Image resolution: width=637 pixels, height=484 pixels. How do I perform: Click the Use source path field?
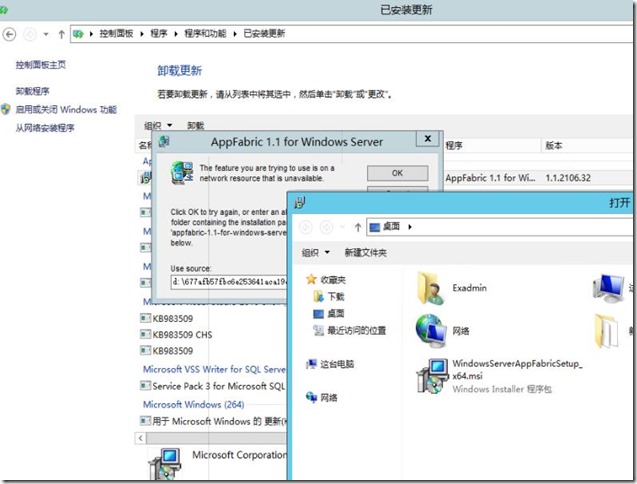point(230,282)
